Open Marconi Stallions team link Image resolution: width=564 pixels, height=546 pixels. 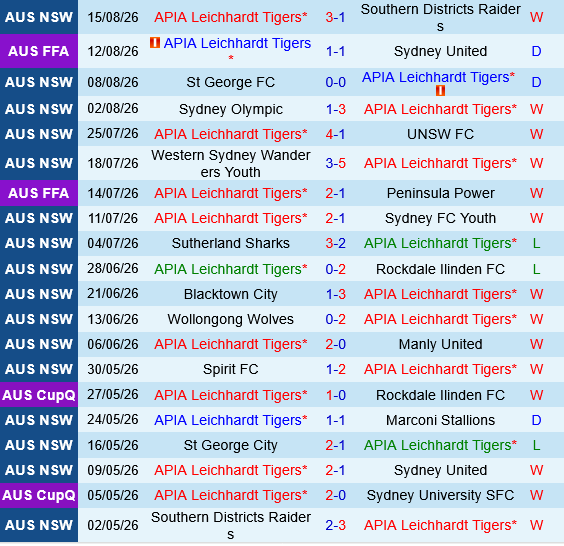[x=440, y=420]
